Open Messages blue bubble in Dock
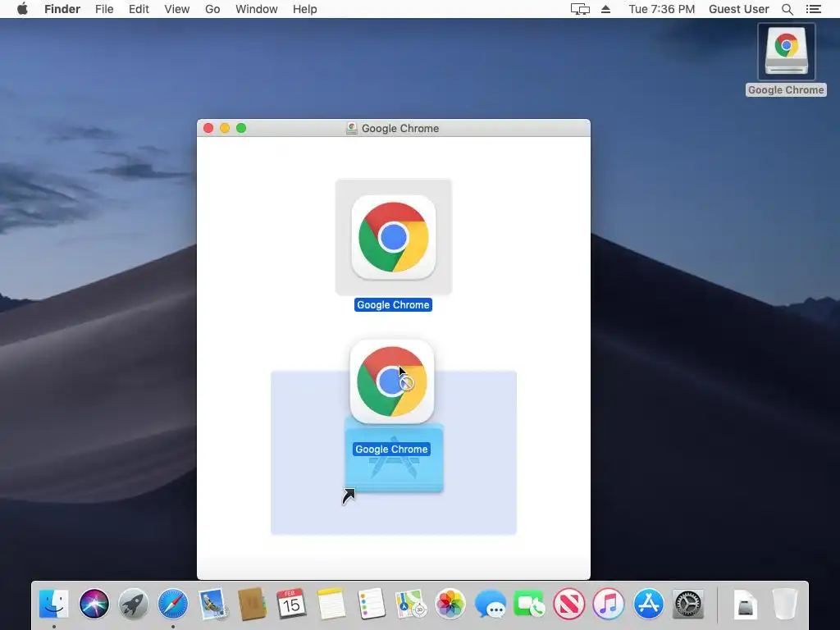This screenshot has height=630, width=840. [490, 604]
